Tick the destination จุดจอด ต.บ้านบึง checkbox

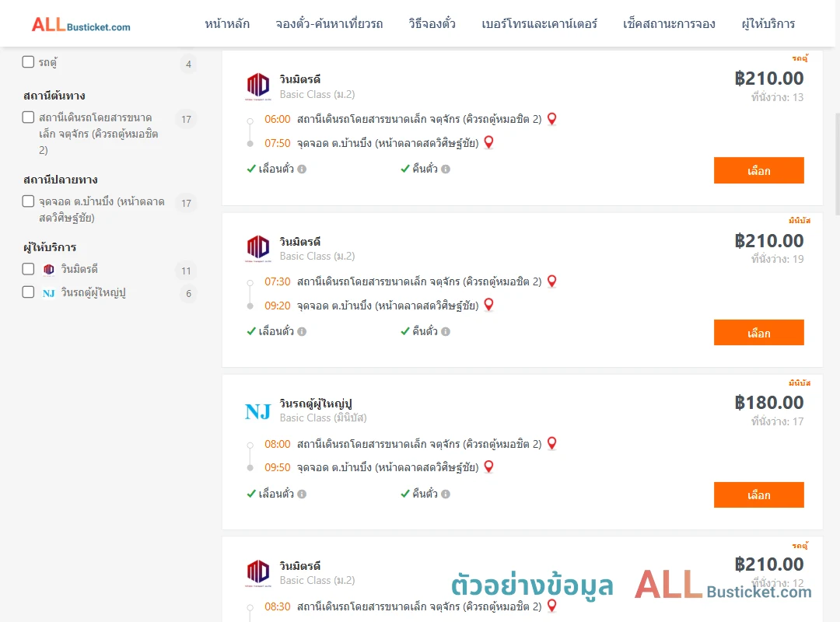click(x=29, y=201)
